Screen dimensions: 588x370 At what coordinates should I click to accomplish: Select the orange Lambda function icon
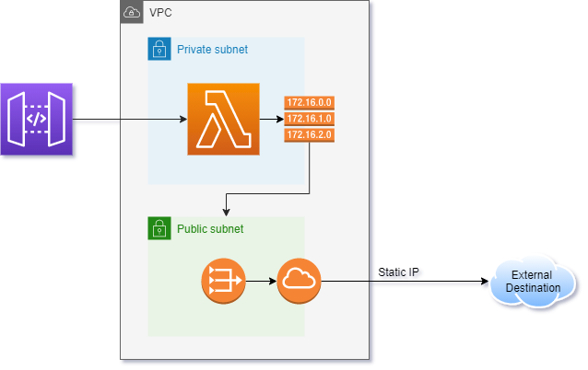(222, 120)
